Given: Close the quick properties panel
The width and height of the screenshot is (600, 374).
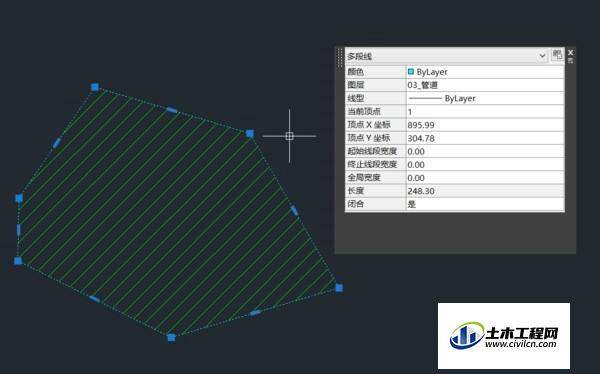Looking at the screenshot, I should (571, 52).
